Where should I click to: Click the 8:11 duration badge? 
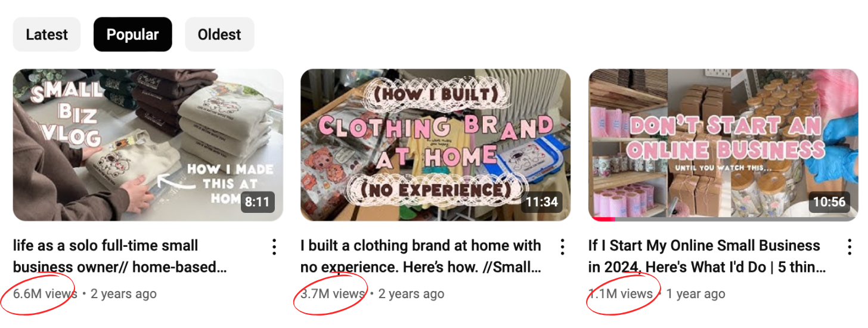(258, 202)
